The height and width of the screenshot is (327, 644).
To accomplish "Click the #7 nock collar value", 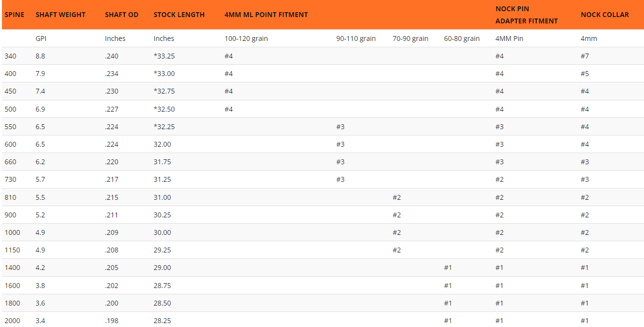I will coord(585,56).
